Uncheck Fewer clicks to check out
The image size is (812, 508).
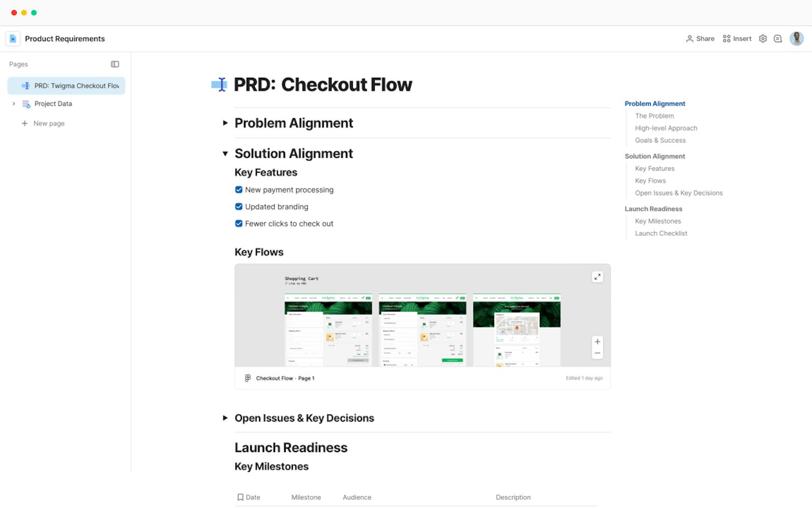pyautogui.click(x=238, y=224)
